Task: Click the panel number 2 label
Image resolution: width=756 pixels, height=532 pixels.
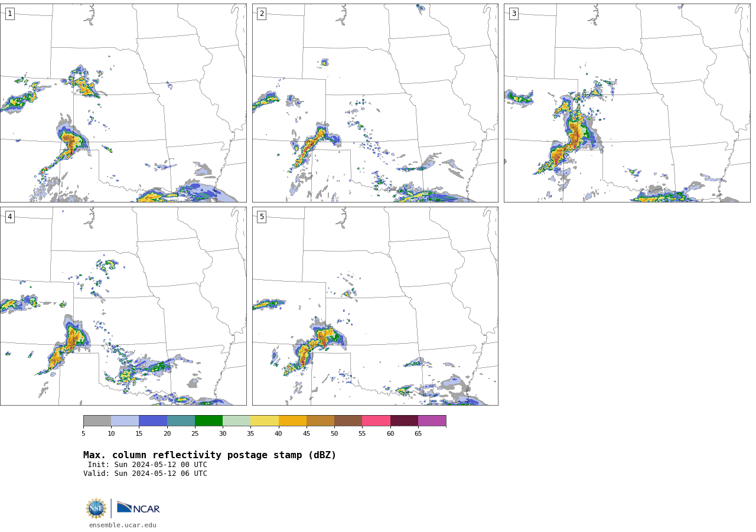Action: click(262, 14)
